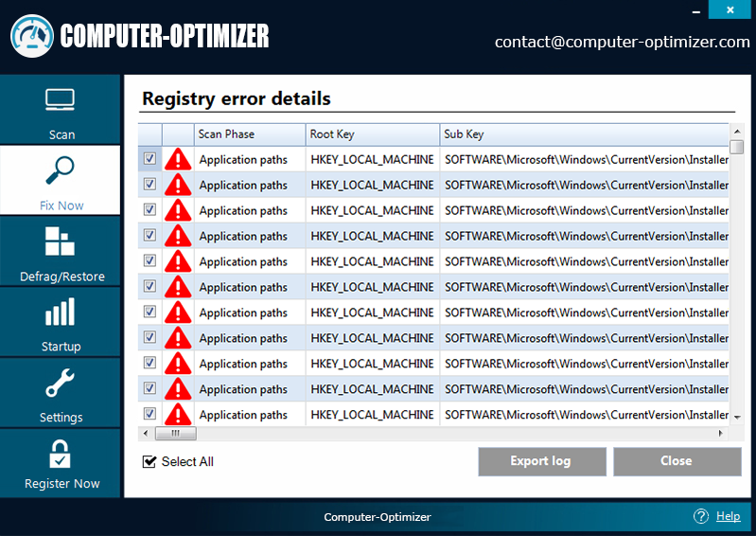Click the Fix Now label

[62, 205]
